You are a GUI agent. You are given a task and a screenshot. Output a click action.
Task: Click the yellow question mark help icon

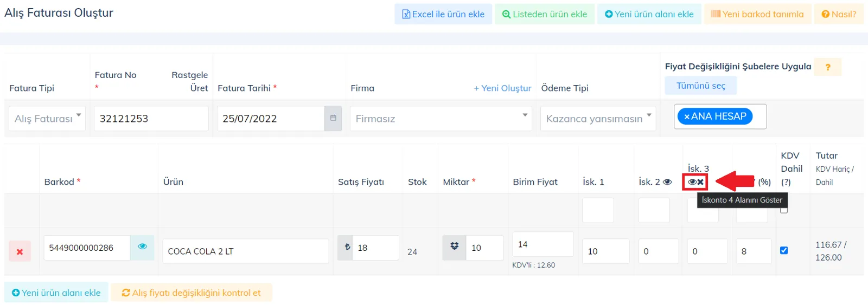(x=828, y=67)
